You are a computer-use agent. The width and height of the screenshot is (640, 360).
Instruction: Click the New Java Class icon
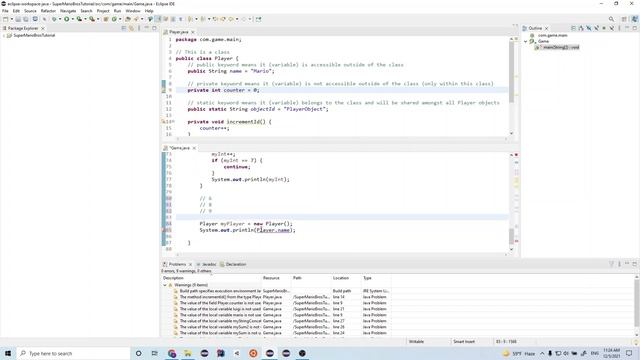tap(114, 19)
